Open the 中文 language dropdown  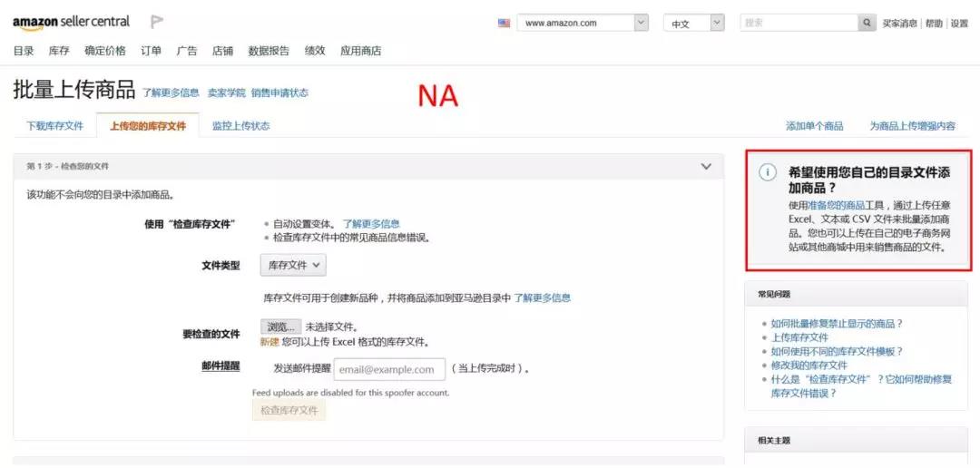coord(694,23)
